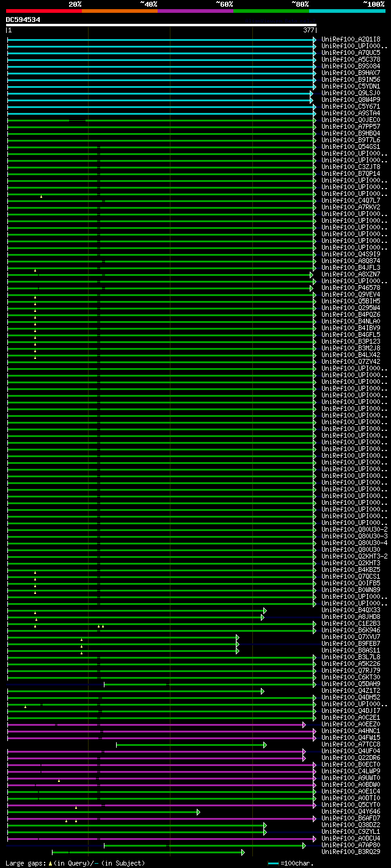This screenshot has width=391, height=868.
Task: Click on UniRef100_Q5BIH5
Action: pyautogui.click(x=351, y=301)
